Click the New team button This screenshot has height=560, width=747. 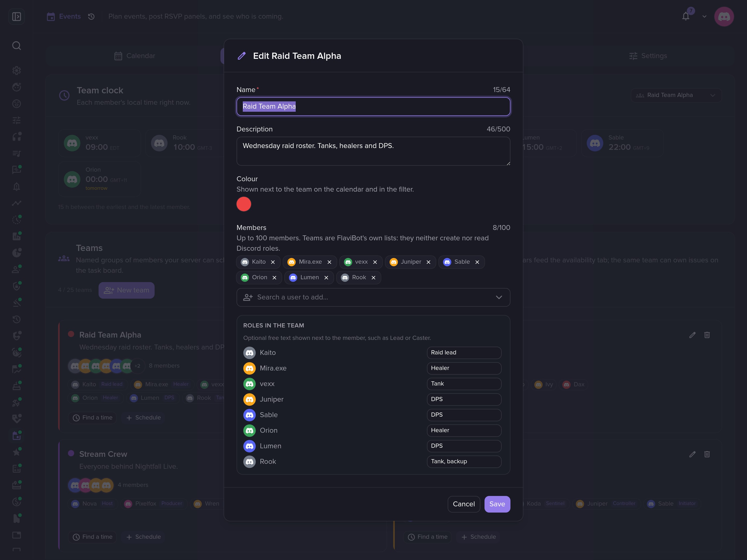(126, 290)
